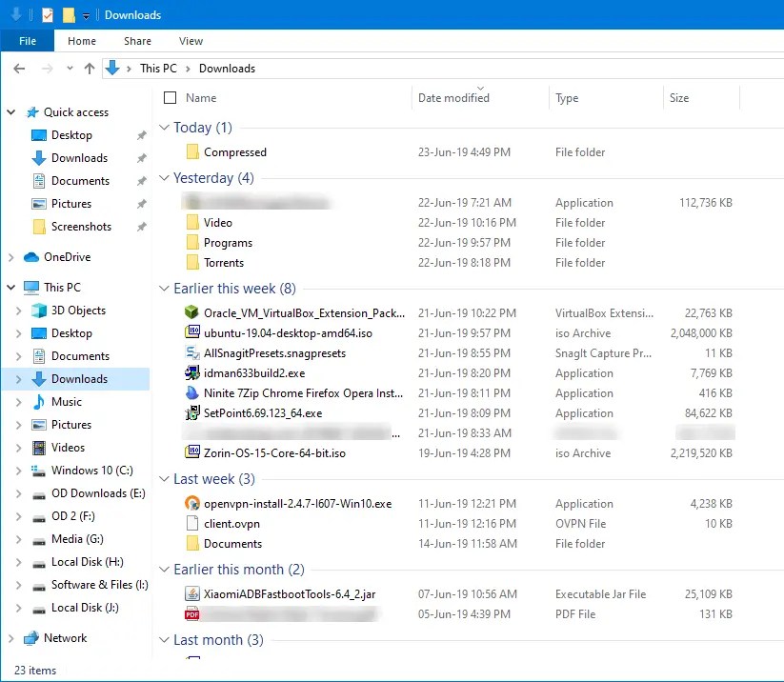Collapse the Yesterday group
This screenshot has width=784, height=682.
(162, 178)
